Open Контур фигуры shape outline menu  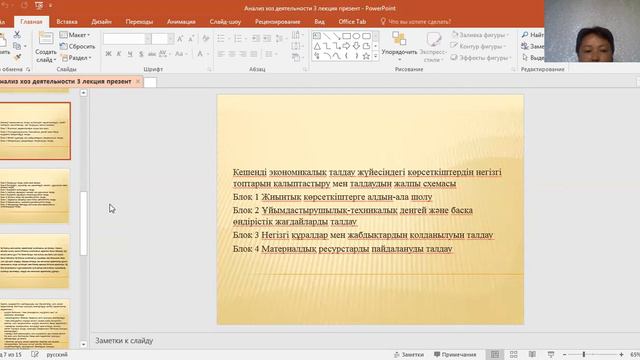pyautogui.click(x=478, y=46)
